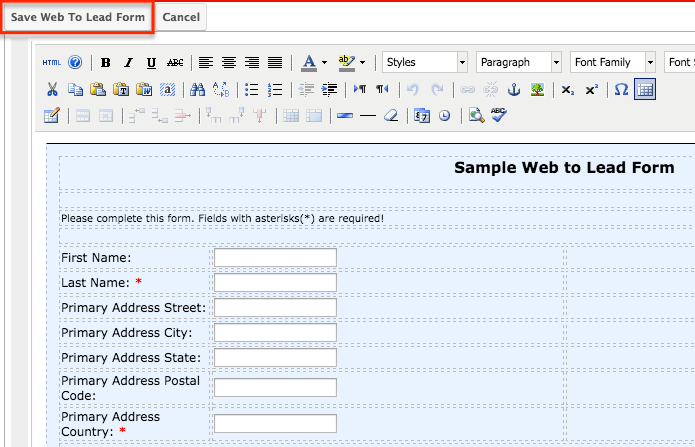695x447 pixels.
Task: Click insert column before icon
Action: point(213,116)
